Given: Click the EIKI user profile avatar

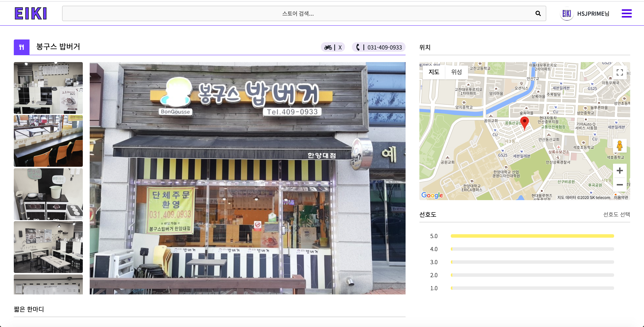Looking at the screenshot, I should point(567,13).
